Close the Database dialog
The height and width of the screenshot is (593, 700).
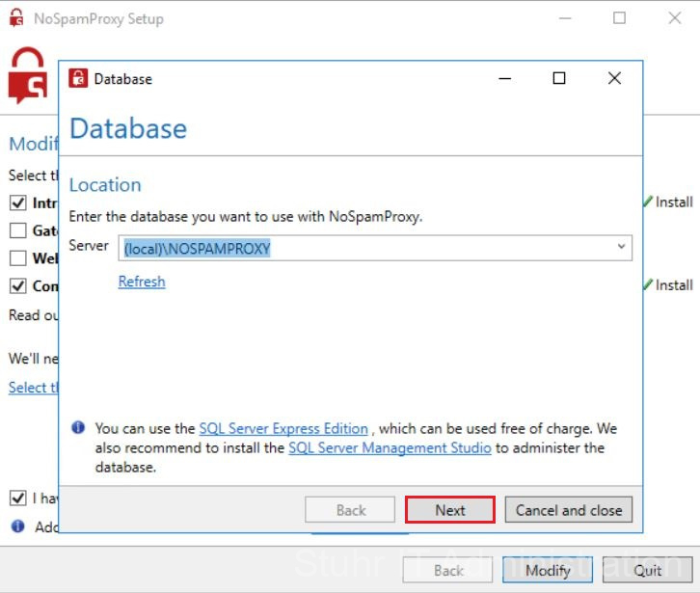(x=614, y=79)
